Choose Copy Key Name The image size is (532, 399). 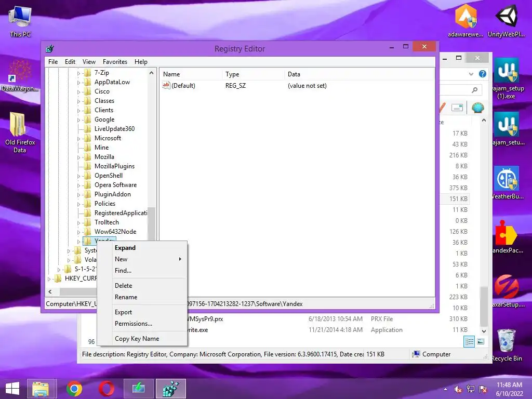tap(142, 339)
